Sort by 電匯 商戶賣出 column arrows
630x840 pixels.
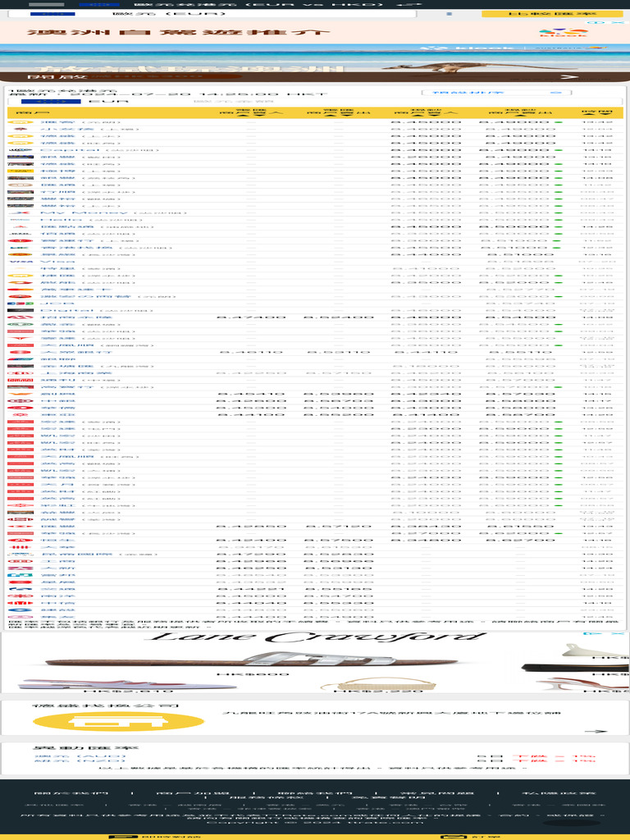coord(338,115)
